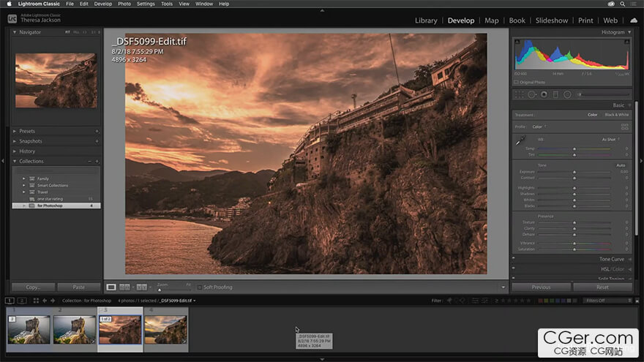The width and height of the screenshot is (644, 362).
Task: Check the Original Photo checkbox
Action: 516,82
